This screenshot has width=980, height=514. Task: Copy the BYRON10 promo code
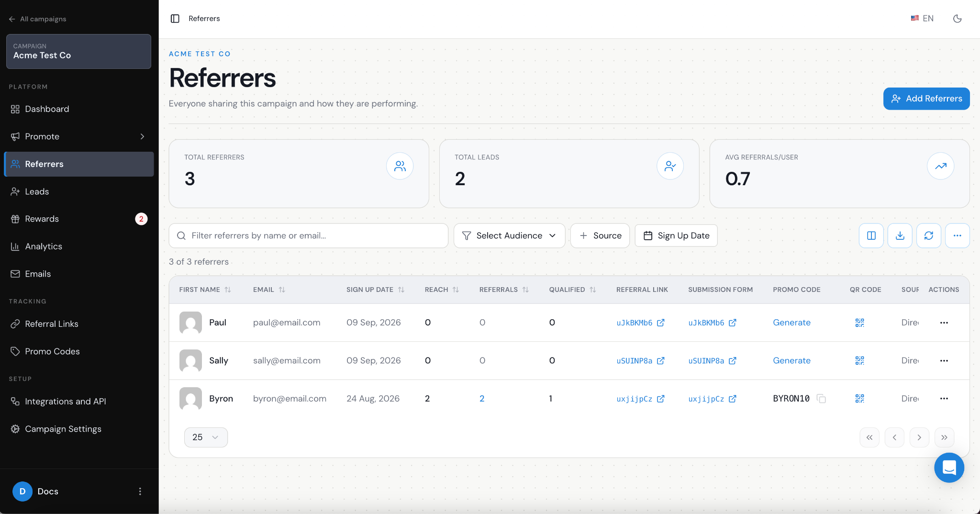[x=821, y=399]
